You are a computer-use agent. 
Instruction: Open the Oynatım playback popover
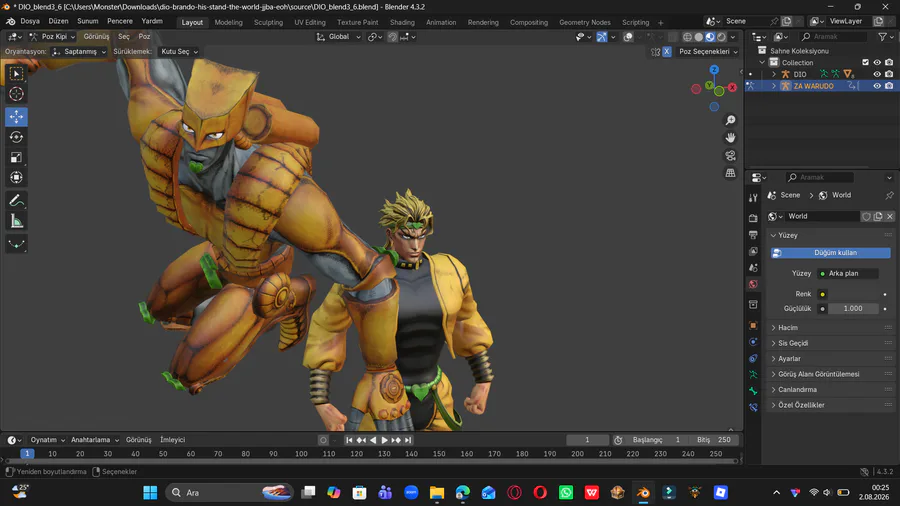(48, 440)
